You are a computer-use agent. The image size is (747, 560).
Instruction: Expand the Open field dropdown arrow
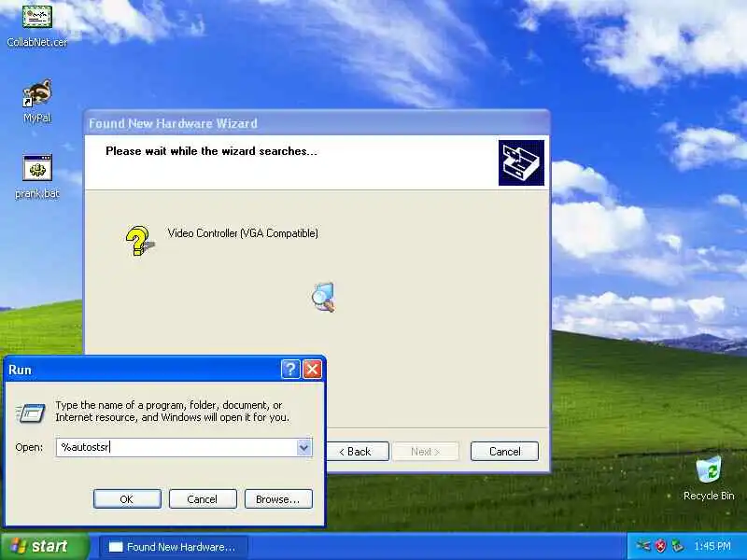pos(304,448)
